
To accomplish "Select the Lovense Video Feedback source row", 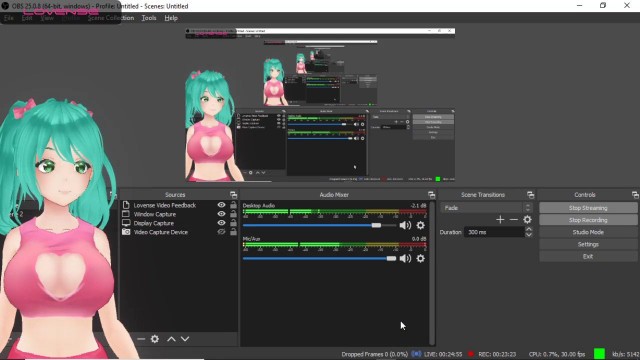I will [179, 205].
